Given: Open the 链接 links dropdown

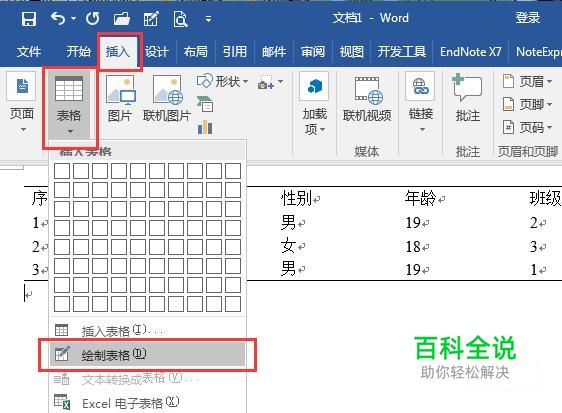Looking at the screenshot, I should click(421, 103).
